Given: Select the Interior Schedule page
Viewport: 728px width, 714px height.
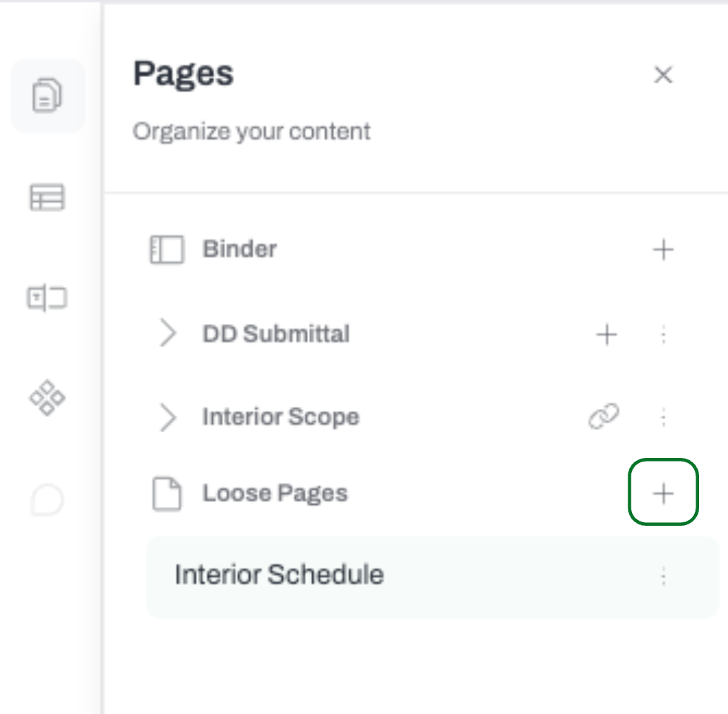Looking at the screenshot, I should click(432, 576).
